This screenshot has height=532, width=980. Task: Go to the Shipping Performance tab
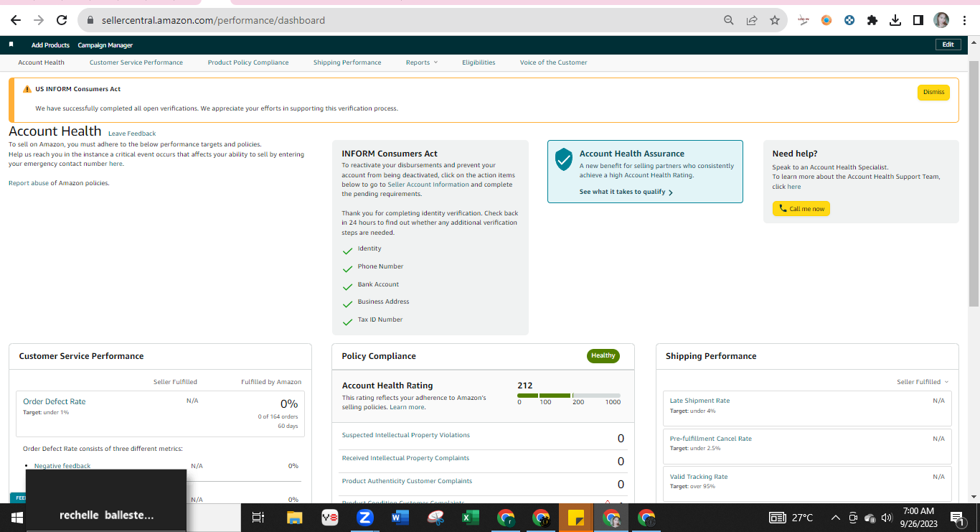347,62
